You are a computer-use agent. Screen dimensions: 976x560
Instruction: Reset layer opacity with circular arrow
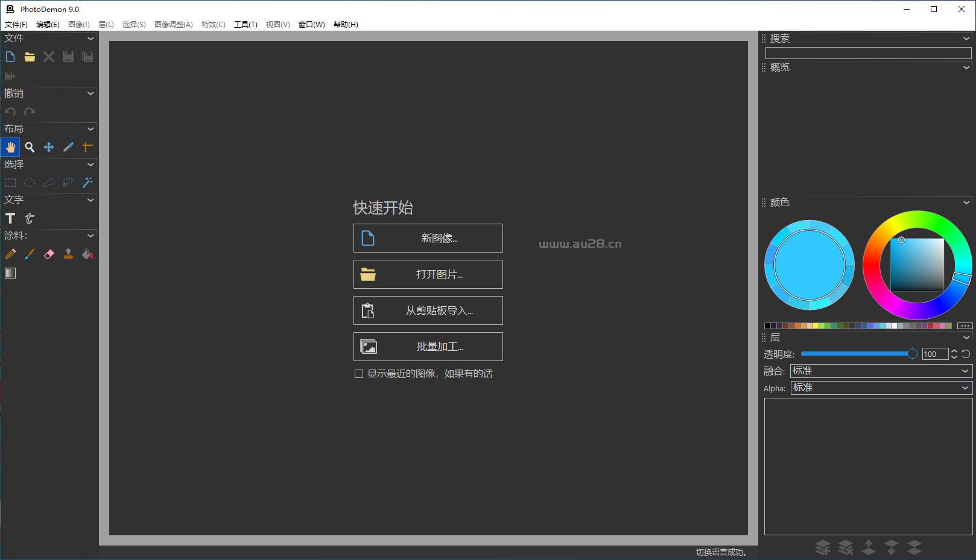966,354
